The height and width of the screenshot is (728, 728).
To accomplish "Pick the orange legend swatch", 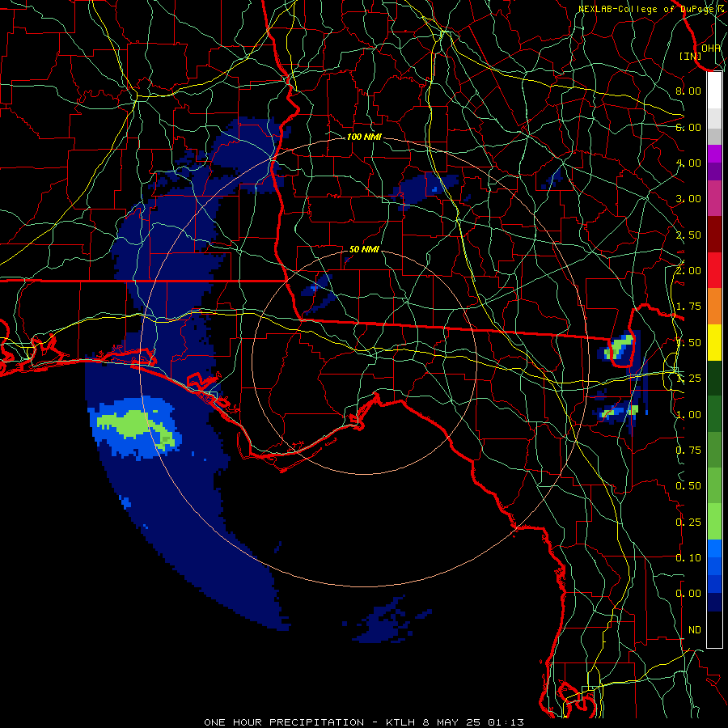I will (714, 307).
